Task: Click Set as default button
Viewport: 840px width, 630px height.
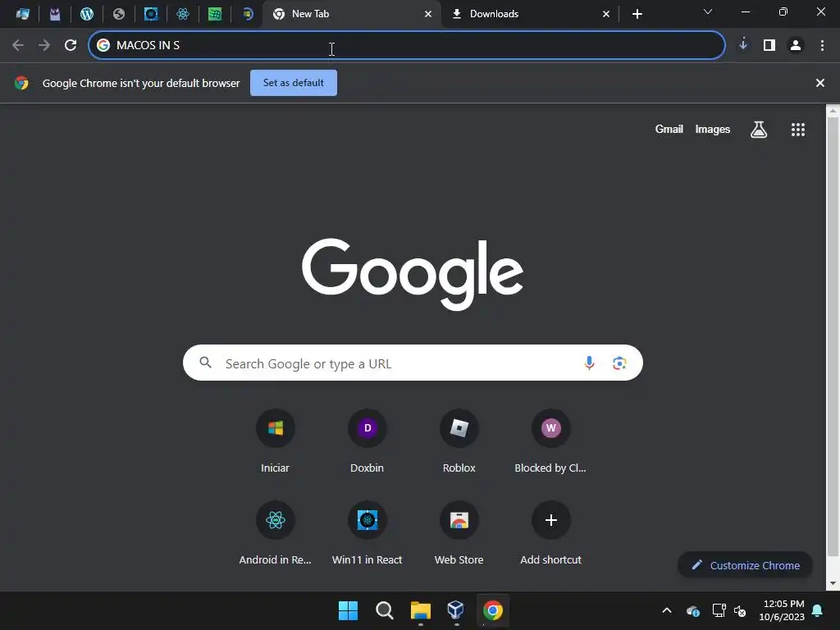Action: coord(294,83)
